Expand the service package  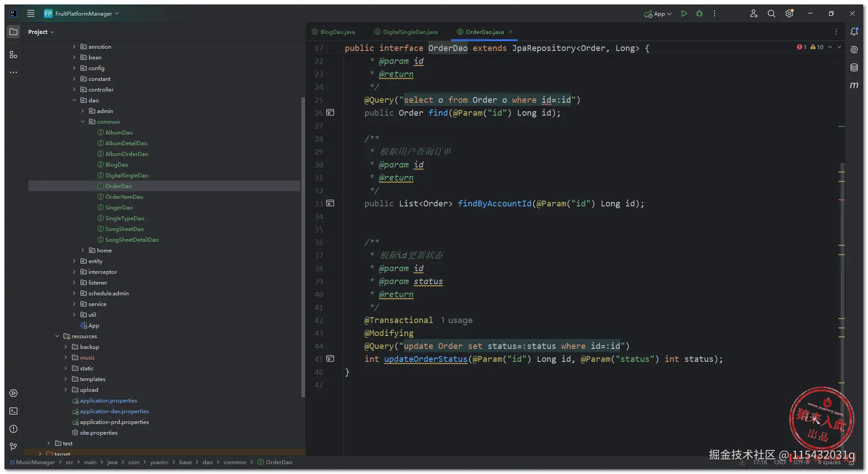(74, 304)
